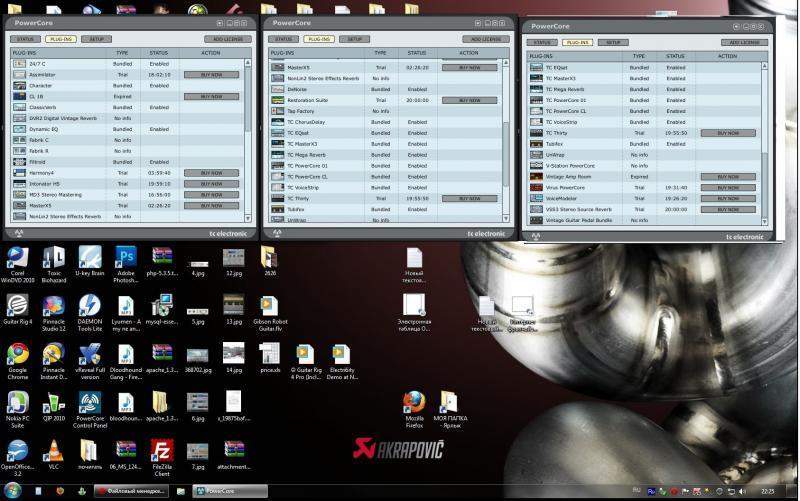
Task: Launch the VLC media player desktop icon
Action: pos(54,451)
